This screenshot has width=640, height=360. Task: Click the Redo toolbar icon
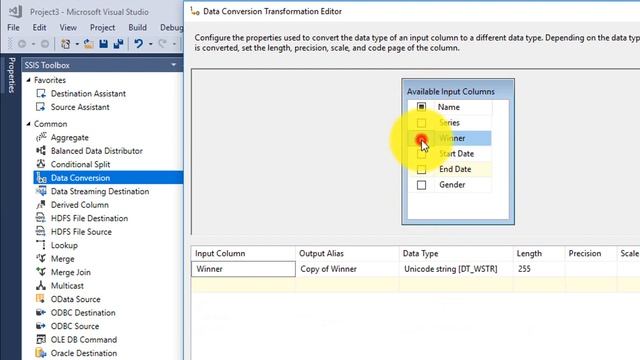pos(163,44)
